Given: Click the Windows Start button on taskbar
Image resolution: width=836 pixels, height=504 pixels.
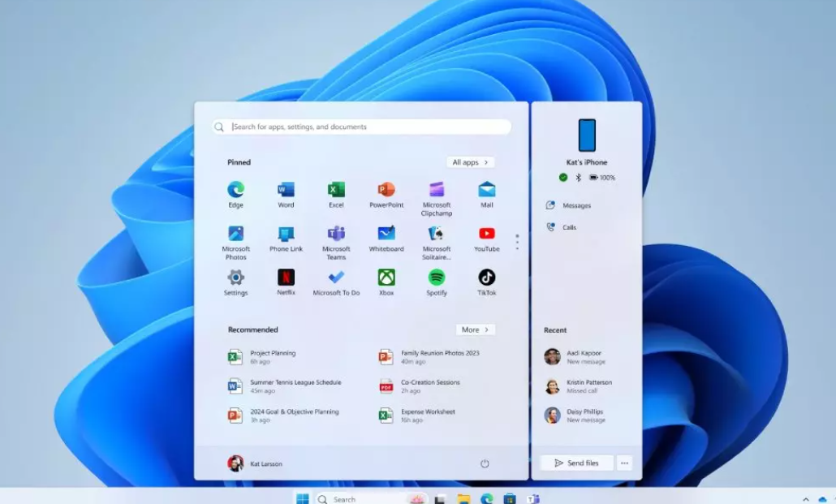Looking at the screenshot, I should pos(302,498).
